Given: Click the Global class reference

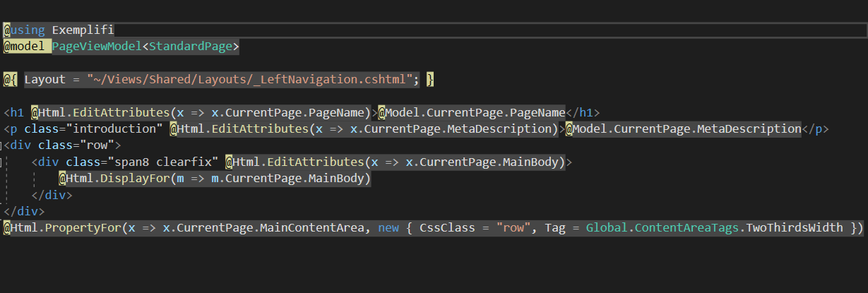Looking at the screenshot, I should tap(606, 227).
